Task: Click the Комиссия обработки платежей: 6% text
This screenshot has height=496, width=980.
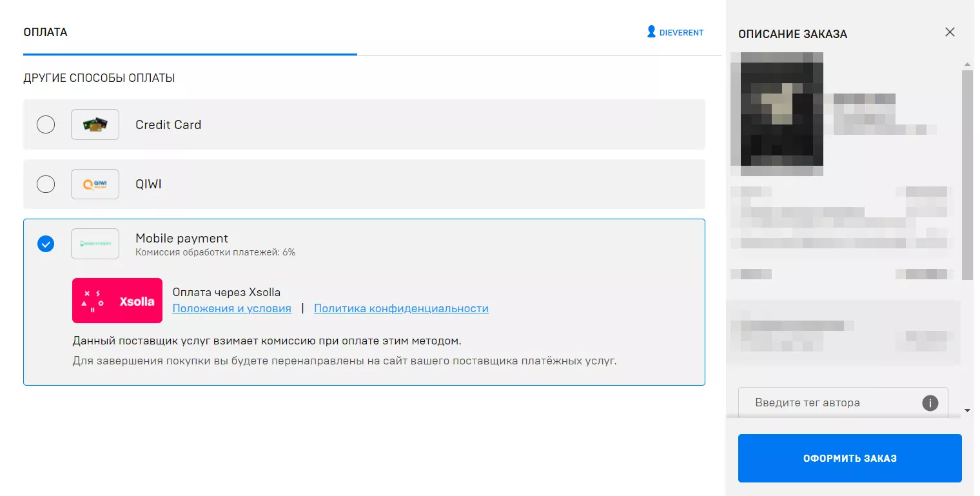Action: point(215,252)
